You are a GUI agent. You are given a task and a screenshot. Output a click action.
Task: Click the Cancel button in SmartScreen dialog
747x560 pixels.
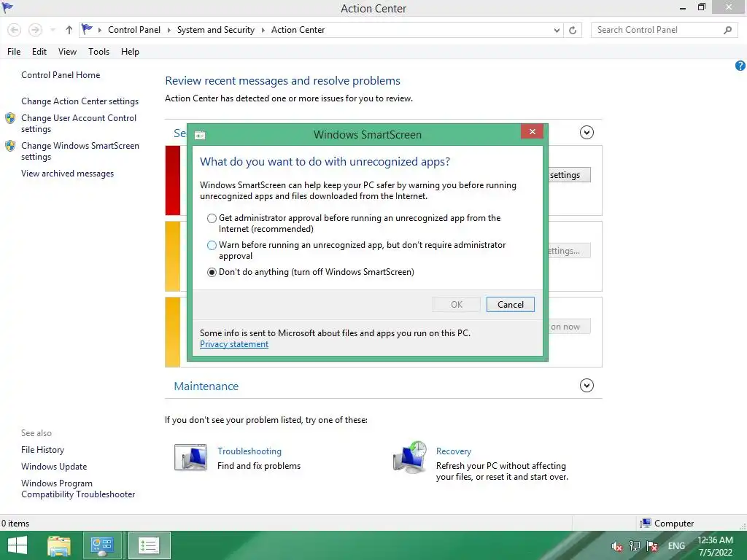tap(510, 305)
